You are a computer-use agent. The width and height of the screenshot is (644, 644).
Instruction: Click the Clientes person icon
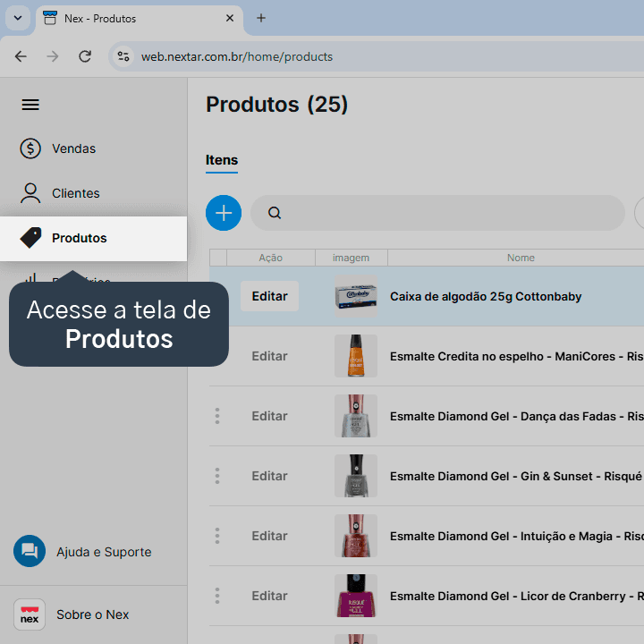(30, 193)
